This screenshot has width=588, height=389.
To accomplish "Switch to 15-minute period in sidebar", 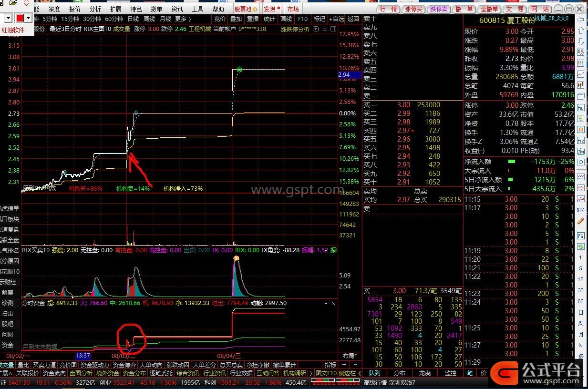I will tap(580, 280).
